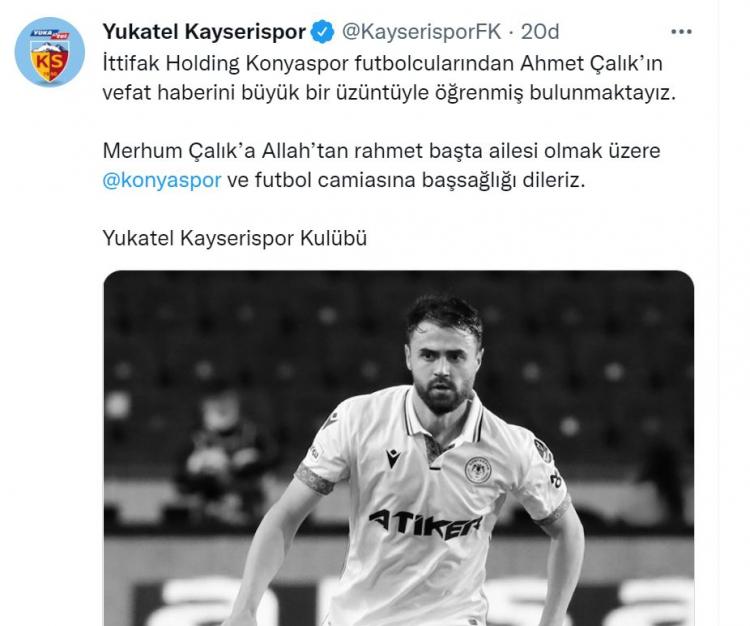Open the @KayserisporFK handle link
The width and height of the screenshot is (750, 626).
point(421,32)
